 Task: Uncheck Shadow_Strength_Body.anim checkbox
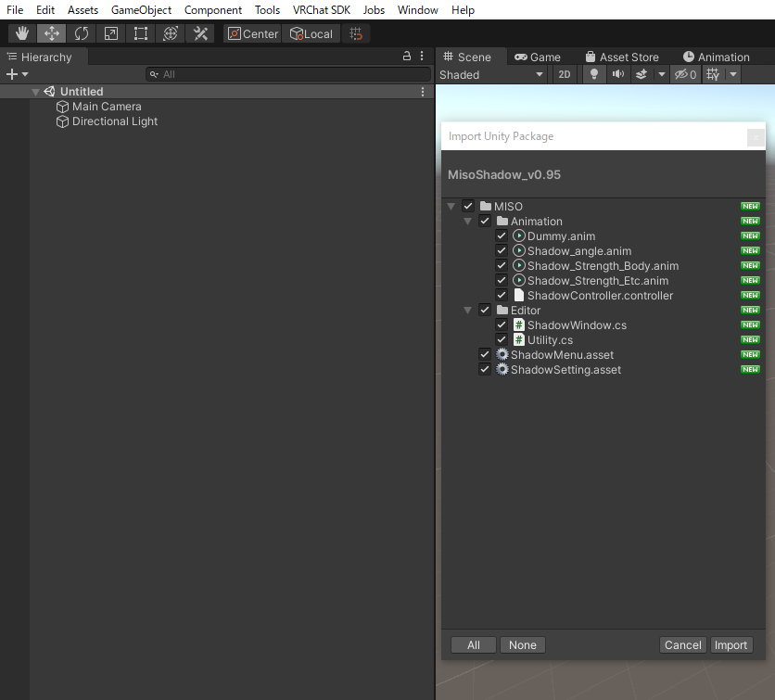[x=502, y=265]
